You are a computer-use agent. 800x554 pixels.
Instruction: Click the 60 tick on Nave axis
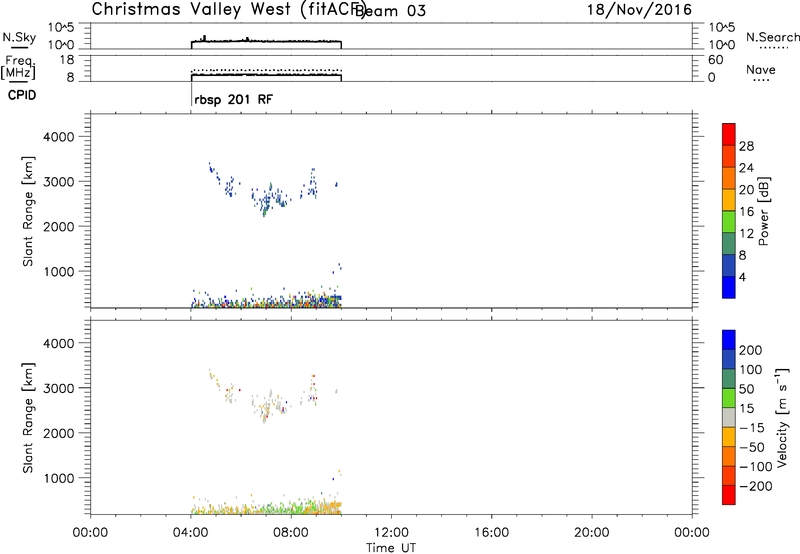[x=715, y=60]
